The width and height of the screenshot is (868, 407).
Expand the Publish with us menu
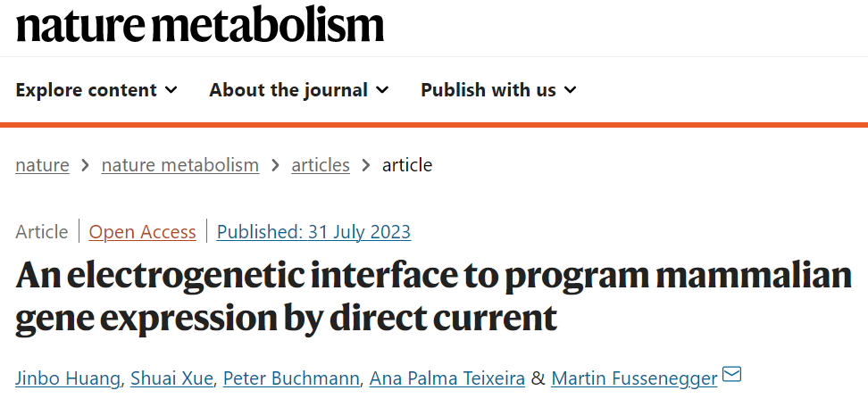click(x=498, y=90)
